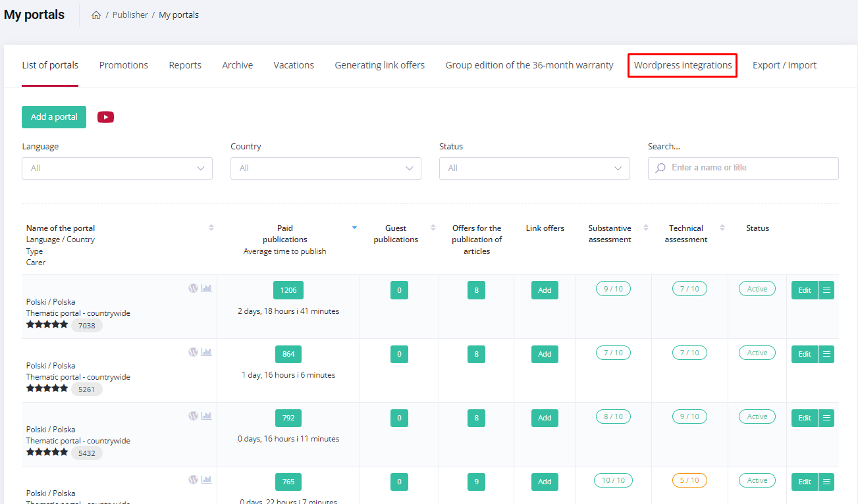Click WordPress icon in the 5432 portal row
The image size is (858, 504).
coord(193,416)
